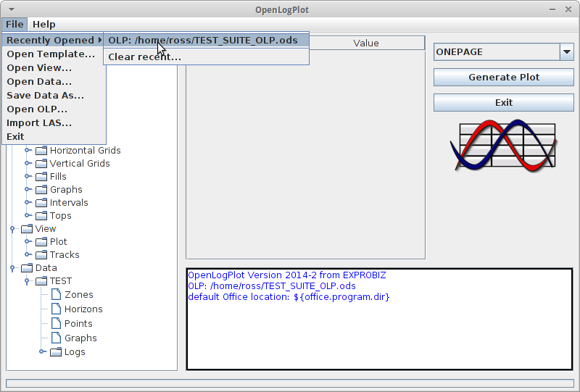580x392 pixels.
Task: Close the OpenLogPlot window
Action: click(568, 9)
